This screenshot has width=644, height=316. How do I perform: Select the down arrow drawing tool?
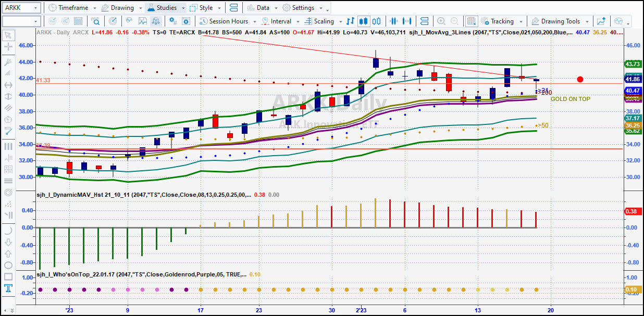click(x=8, y=242)
